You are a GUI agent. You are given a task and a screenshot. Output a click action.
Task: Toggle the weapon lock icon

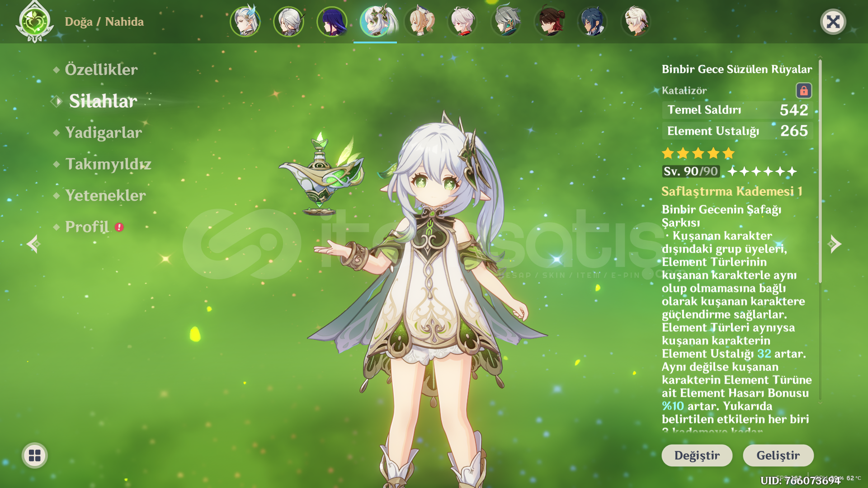click(803, 91)
